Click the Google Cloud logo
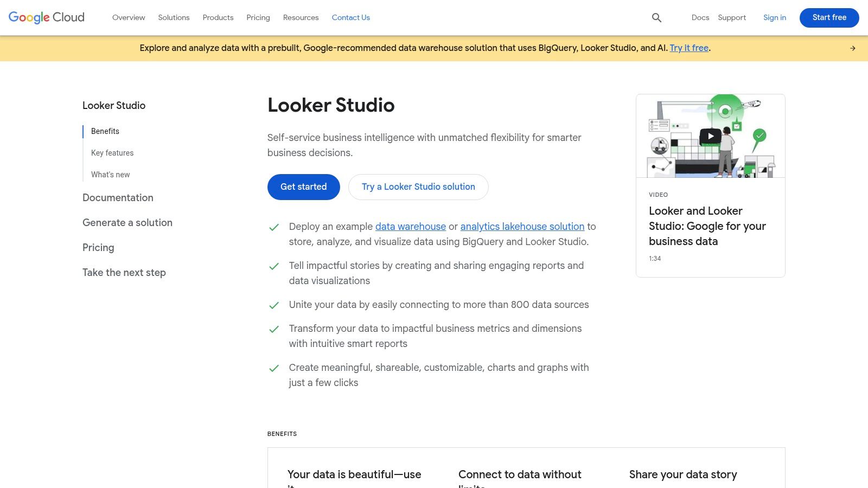 click(46, 17)
